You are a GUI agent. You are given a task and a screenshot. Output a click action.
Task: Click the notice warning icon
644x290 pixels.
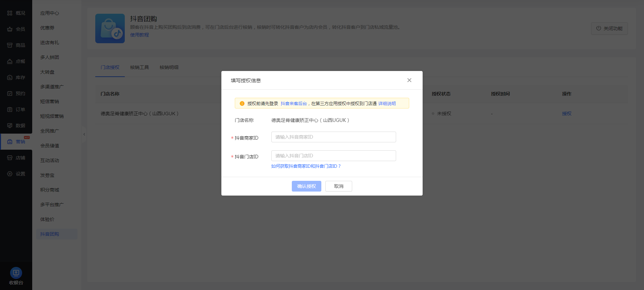click(242, 103)
